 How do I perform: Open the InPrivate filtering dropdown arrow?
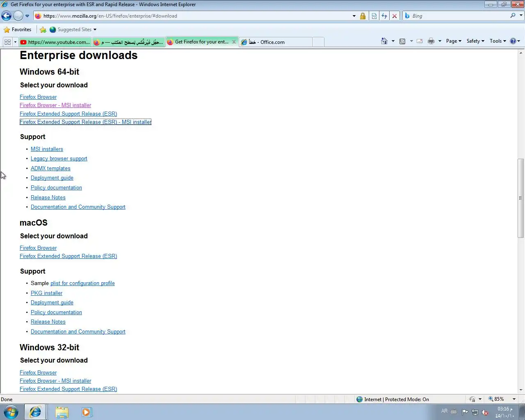click(x=480, y=399)
